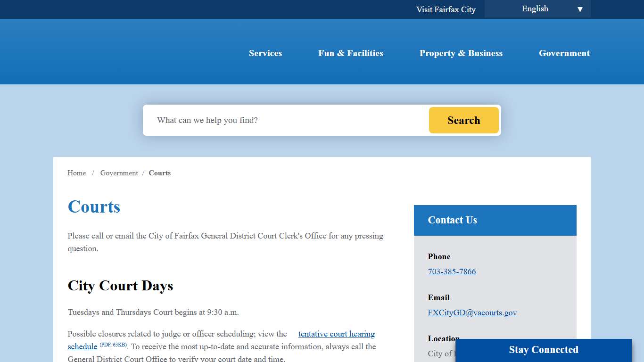The width and height of the screenshot is (644, 362).
Task: Open the tentative court hearing schedule PDF
Action: pos(336,334)
